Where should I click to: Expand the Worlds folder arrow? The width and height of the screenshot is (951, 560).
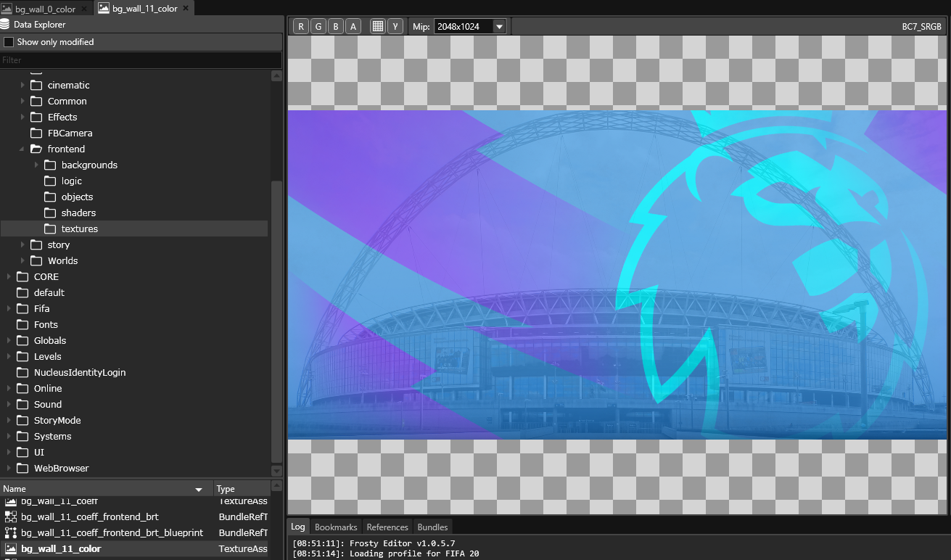[x=22, y=260]
